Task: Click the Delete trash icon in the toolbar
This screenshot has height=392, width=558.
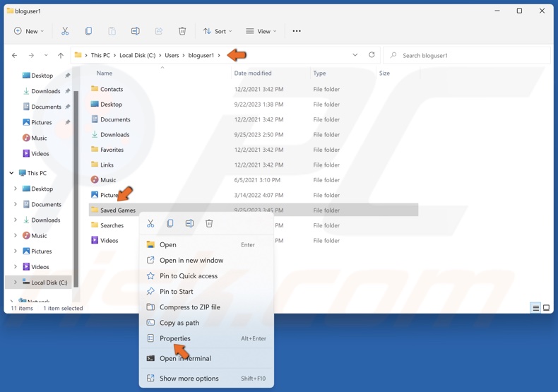Action: click(x=182, y=31)
